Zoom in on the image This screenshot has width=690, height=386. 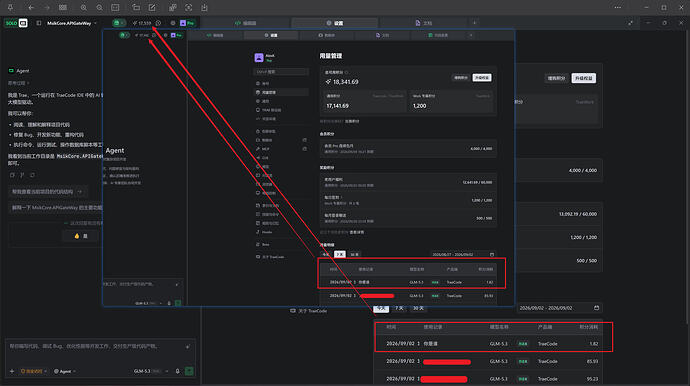pyautogui.click(x=84, y=7)
